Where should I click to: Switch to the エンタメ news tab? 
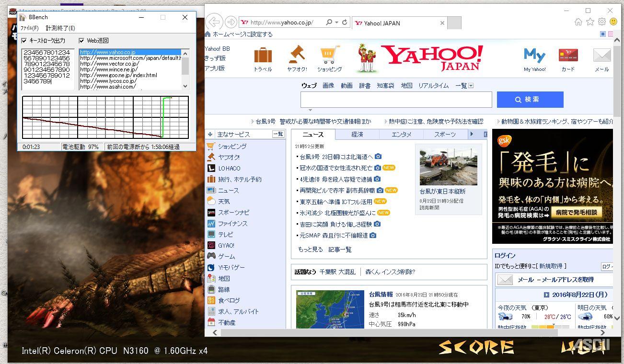click(401, 135)
